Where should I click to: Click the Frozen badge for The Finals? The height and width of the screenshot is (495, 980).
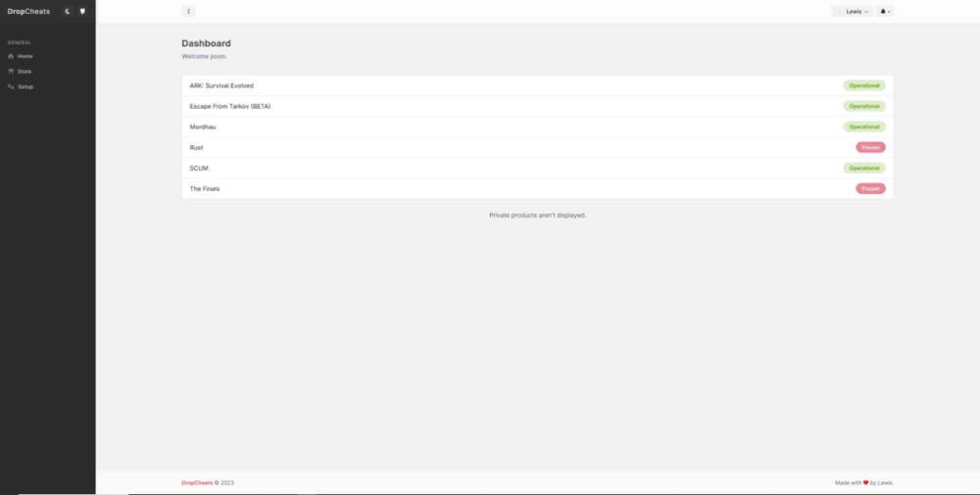click(870, 189)
